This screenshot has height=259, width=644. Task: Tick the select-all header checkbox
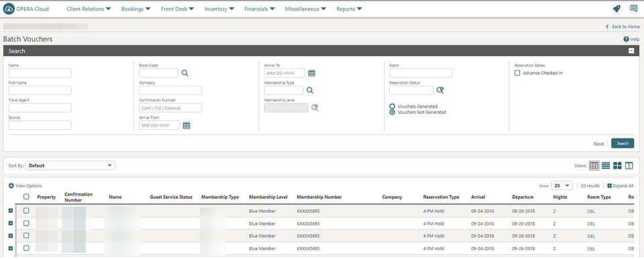coord(26,197)
